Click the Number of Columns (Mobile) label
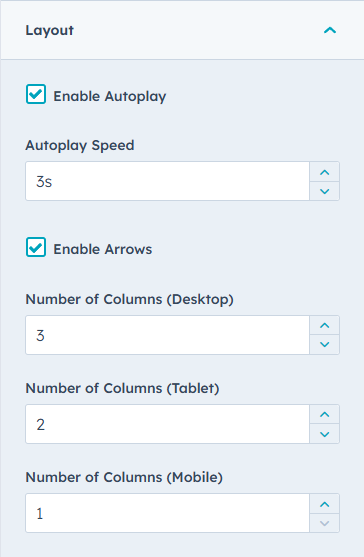Screen dimensions: 364x557 [124, 477]
